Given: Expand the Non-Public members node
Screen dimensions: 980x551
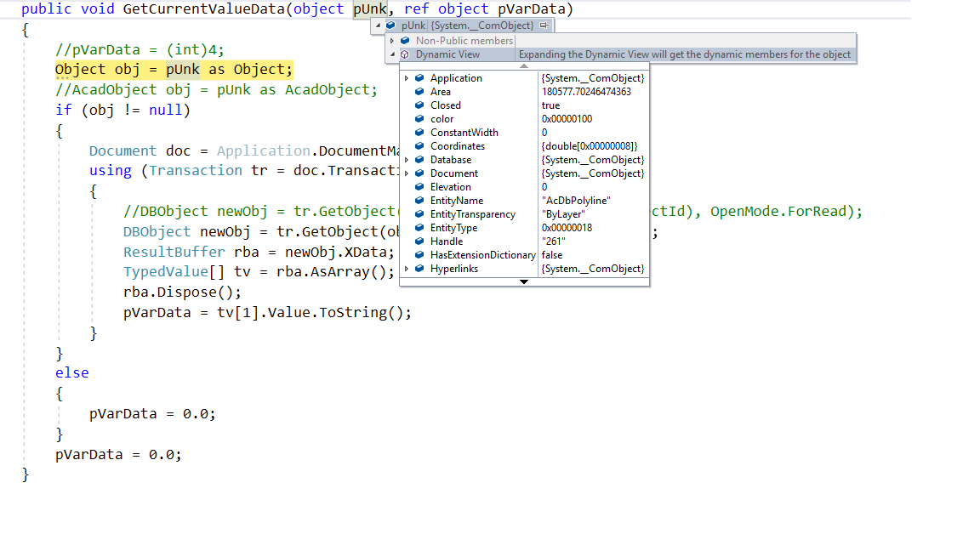Looking at the screenshot, I should [392, 41].
